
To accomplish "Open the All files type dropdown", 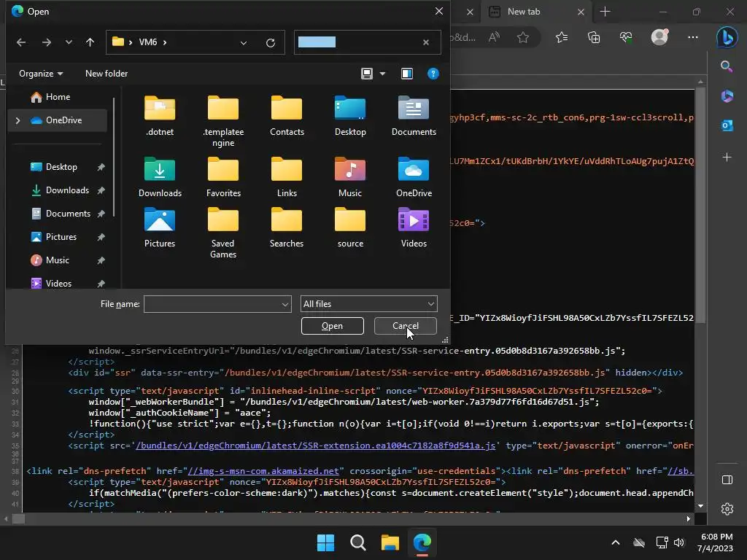I will point(368,304).
